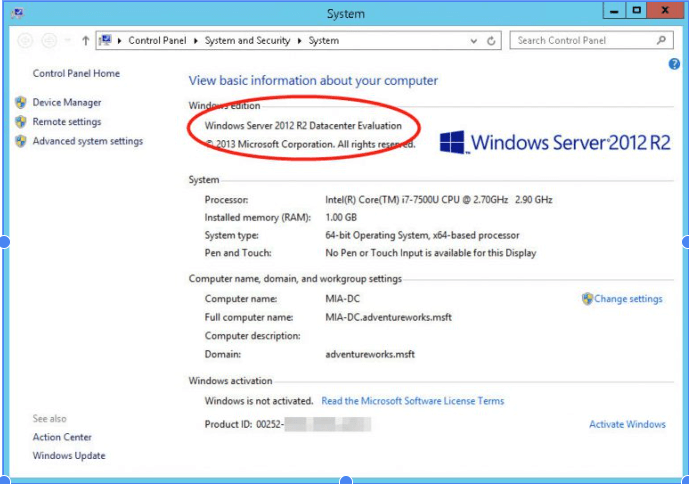Click the Back navigation arrow
Image resolution: width=689 pixels, height=484 pixels.
(x=25, y=41)
